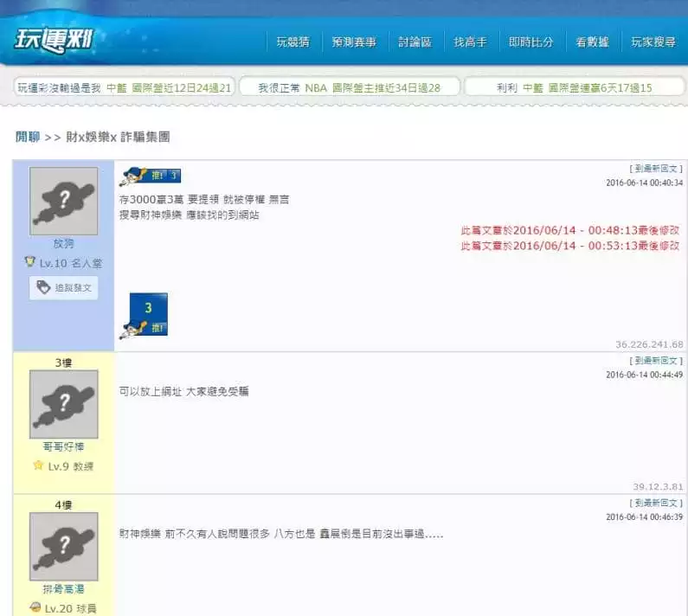The image size is (688, 616).
Task: Open the 放狗 username link
Action: (64, 243)
